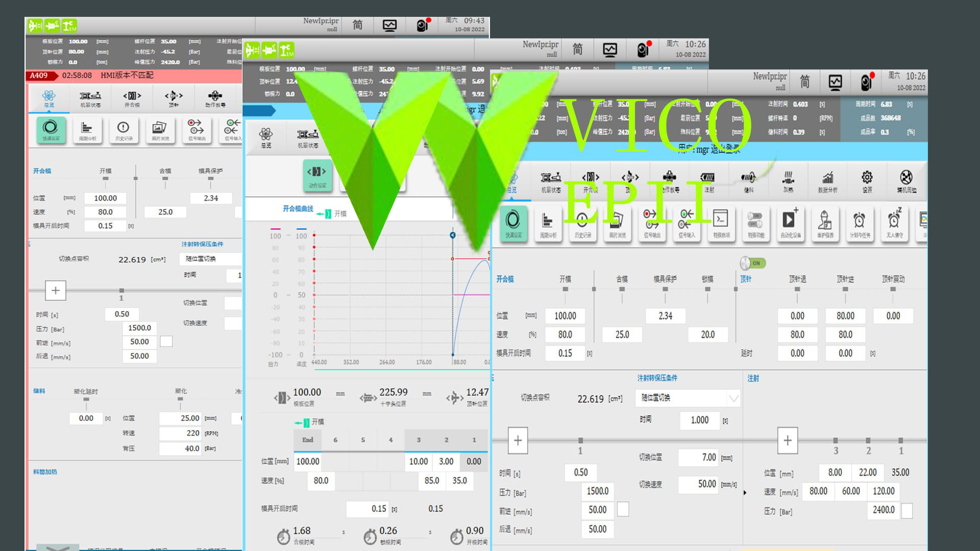Click recording camera icon in middle window header
The width and height of the screenshot is (980, 551).
pos(644,49)
